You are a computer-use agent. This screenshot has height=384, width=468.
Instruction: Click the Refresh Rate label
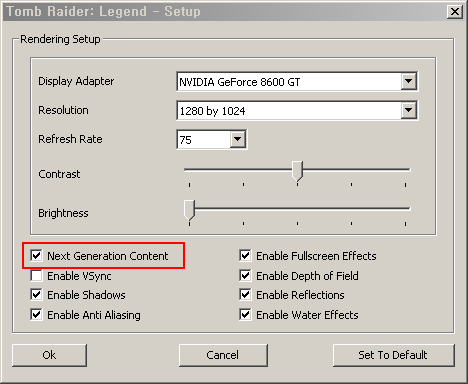(x=70, y=139)
